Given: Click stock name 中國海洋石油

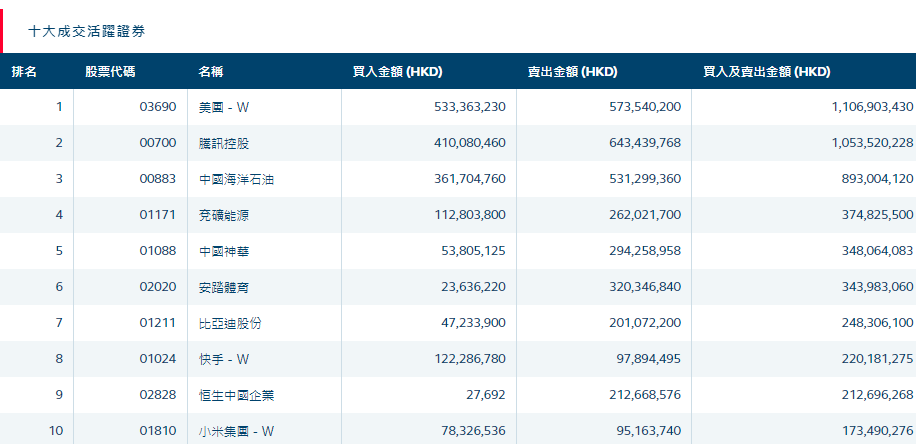Looking at the screenshot, I should coord(237,179).
